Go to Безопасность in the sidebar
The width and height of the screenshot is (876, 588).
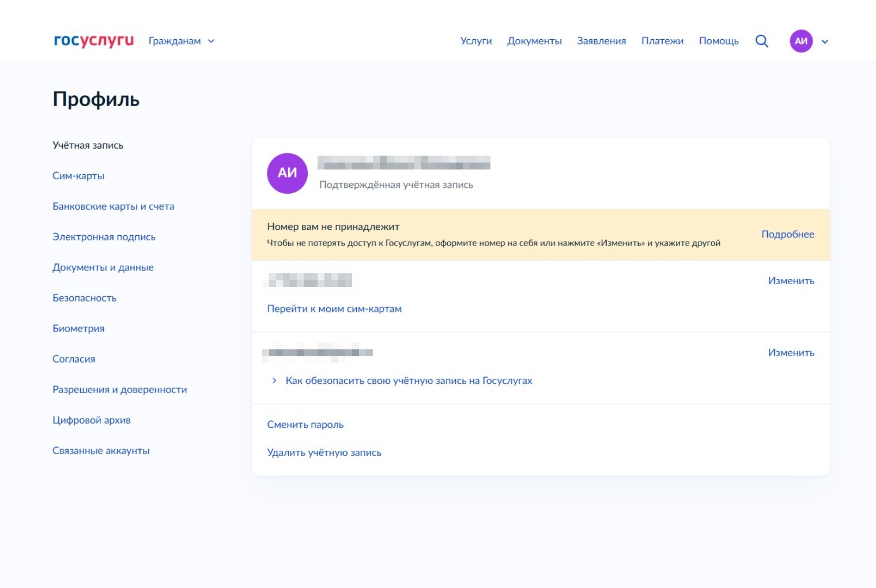84,298
